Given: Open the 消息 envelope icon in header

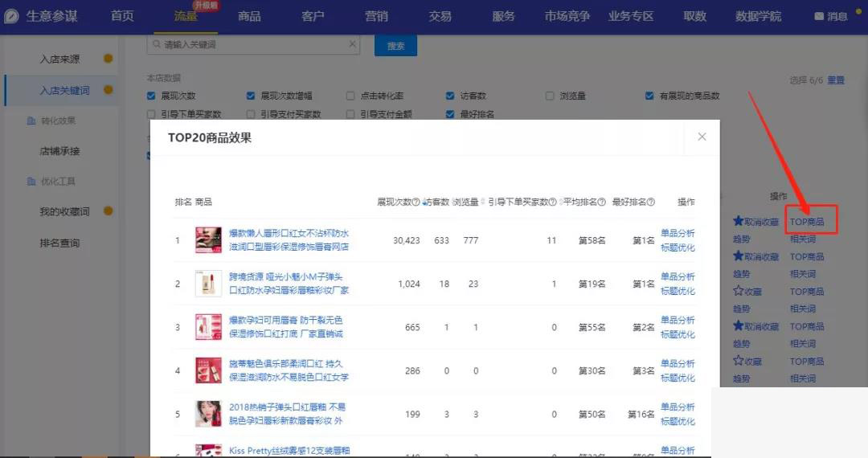Looking at the screenshot, I should tap(819, 16).
